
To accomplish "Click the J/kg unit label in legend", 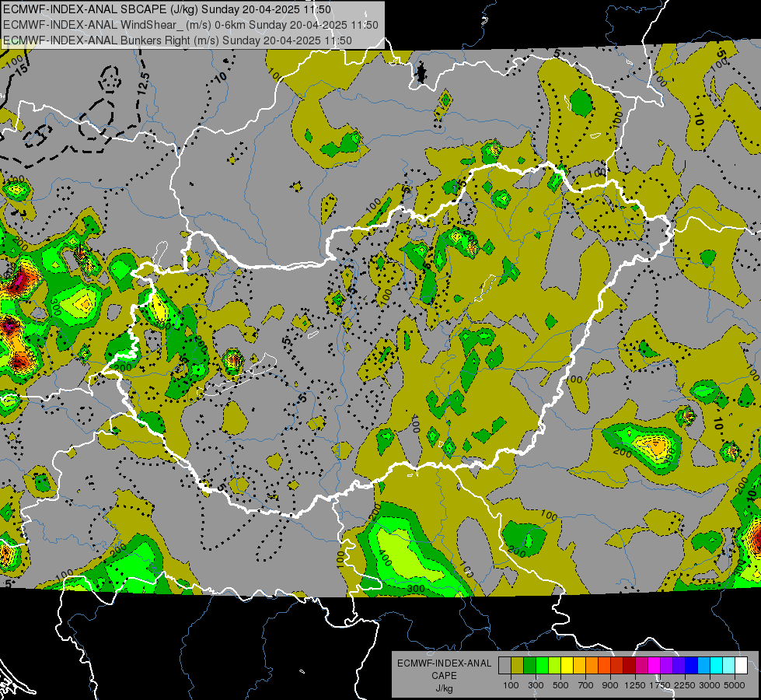I will tap(444, 688).
